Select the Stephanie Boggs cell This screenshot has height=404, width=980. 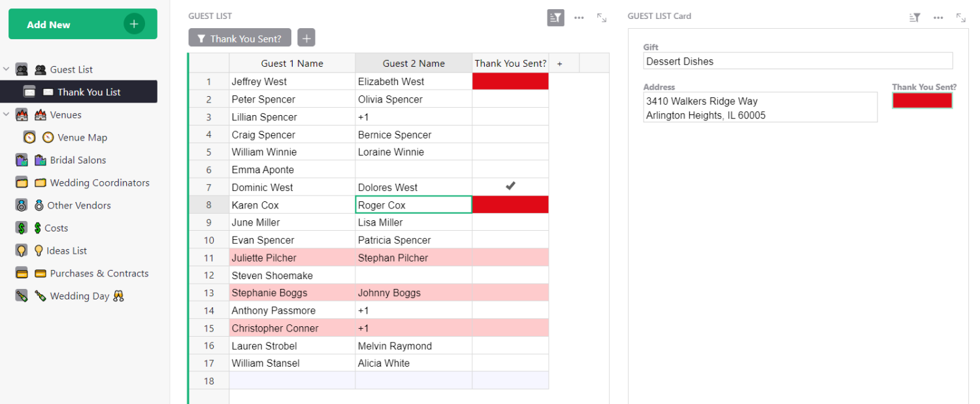point(292,293)
